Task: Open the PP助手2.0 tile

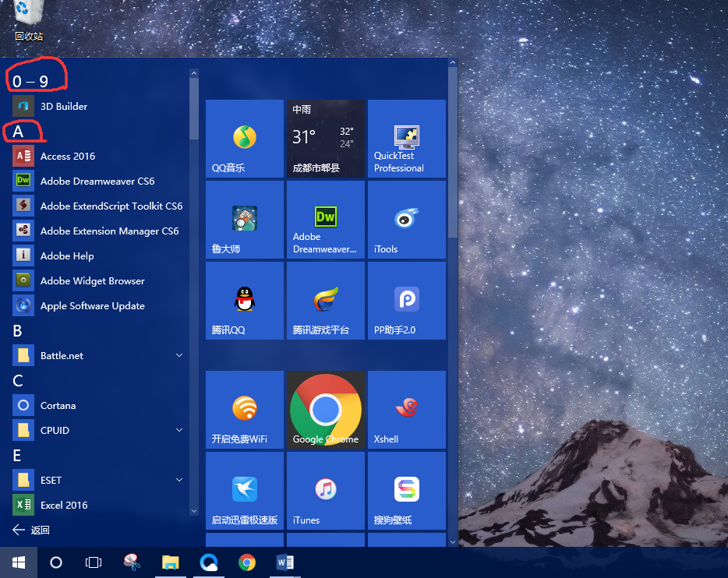Action: (407, 301)
